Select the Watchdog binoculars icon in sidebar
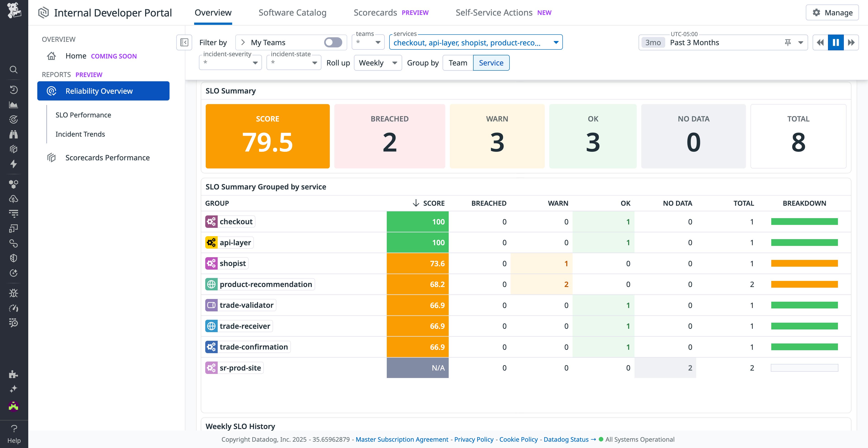Screen dimensions: 868x448 coord(14,134)
